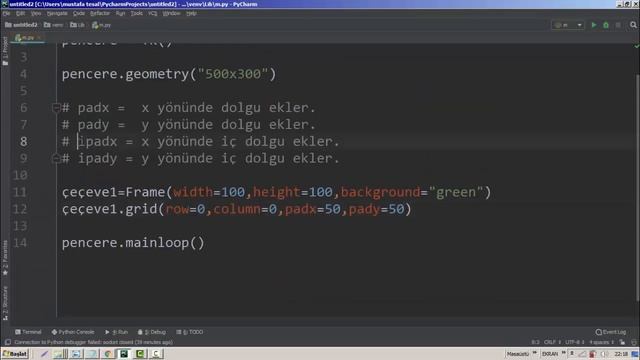Viewport: 640px width, 360px height.
Task: Click the "green" string on line 11
Action: [456, 192]
